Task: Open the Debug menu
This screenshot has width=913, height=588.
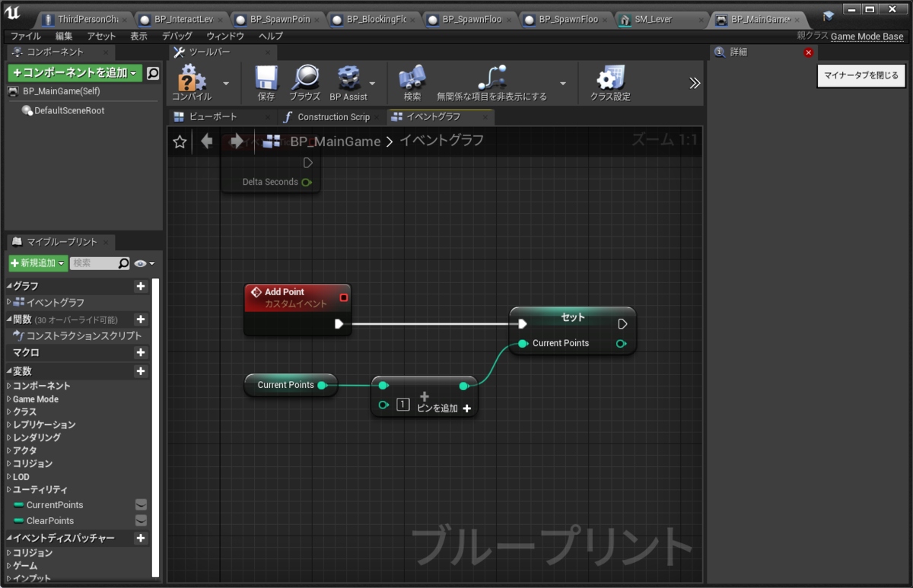Action: tap(177, 36)
